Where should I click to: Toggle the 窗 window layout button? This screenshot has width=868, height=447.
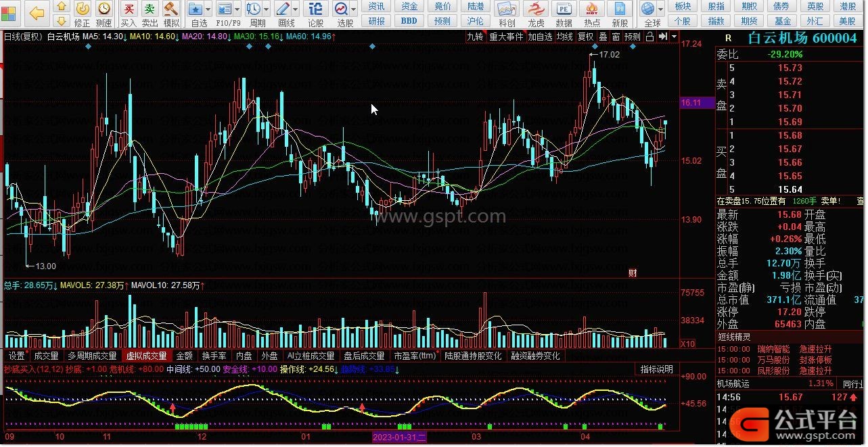616,37
